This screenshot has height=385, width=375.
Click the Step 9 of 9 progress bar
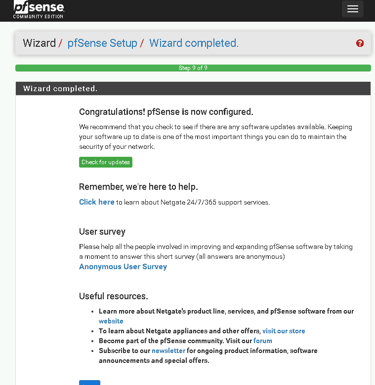pyautogui.click(x=193, y=68)
